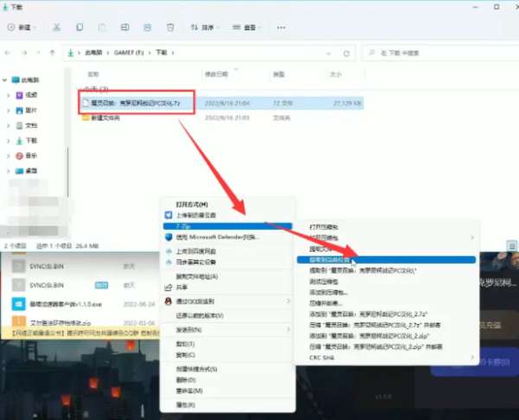Image resolution: width=519 pixels, height=420 pixels.
Task: Sort by the Type (类型) column header
Action: click(279, 74)
